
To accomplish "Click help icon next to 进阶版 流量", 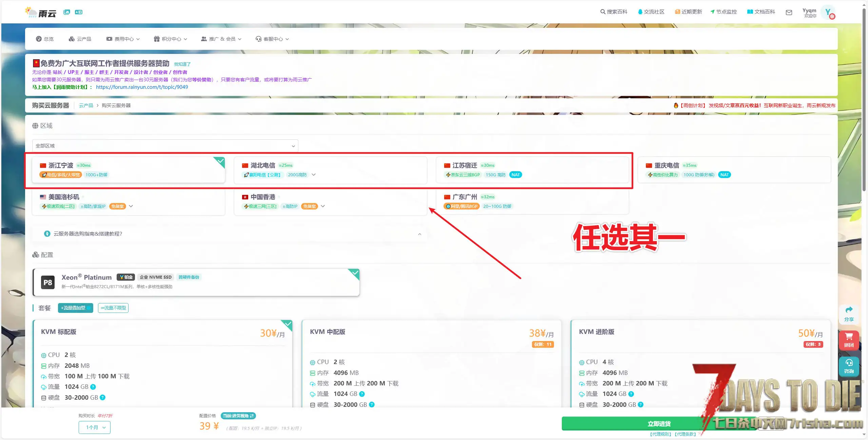I will pos(631,394).
